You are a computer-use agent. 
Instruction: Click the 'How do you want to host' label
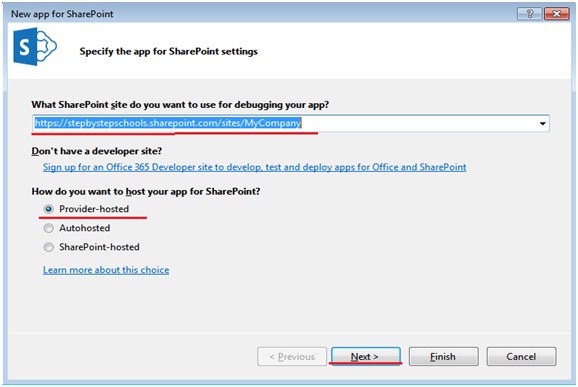pyautogui.click(x=146, y=191)
